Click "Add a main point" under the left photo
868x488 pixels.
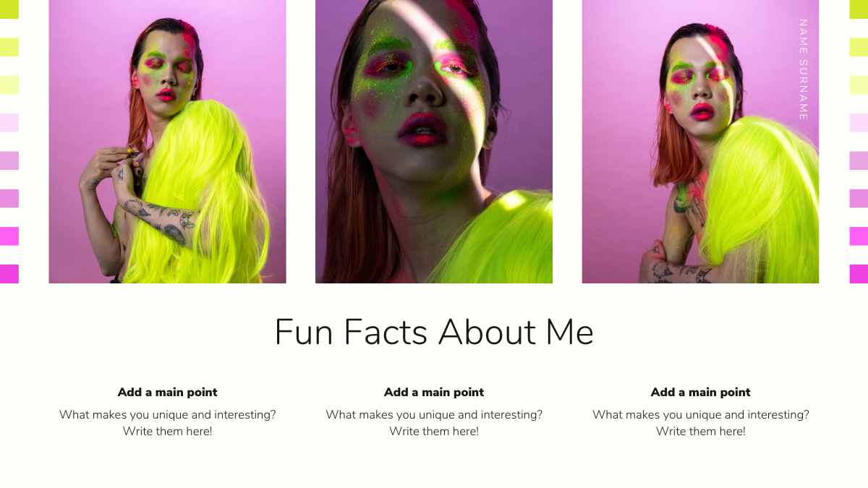(167, 393)
